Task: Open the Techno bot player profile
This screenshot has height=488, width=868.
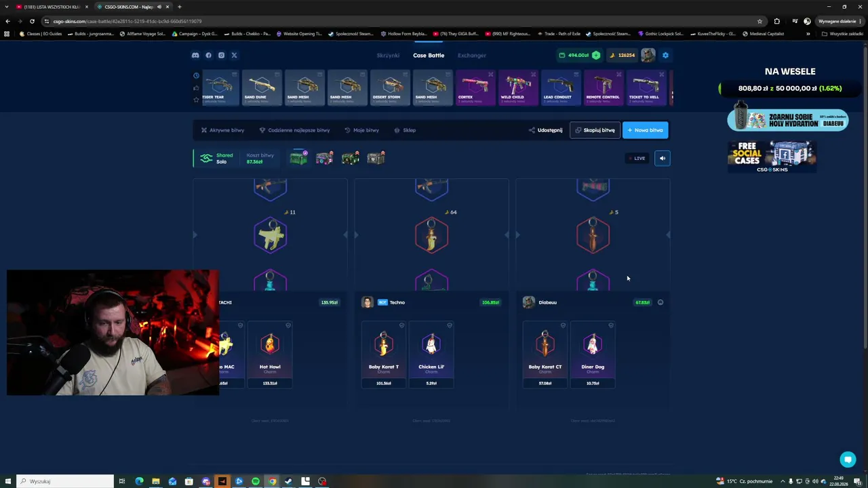Action: coord(384,302)
